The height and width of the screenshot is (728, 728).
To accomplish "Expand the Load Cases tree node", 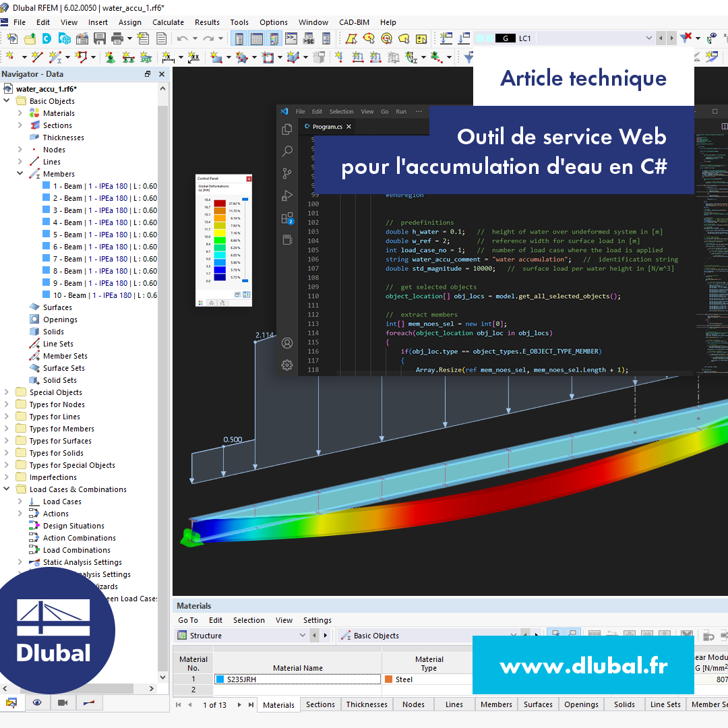I will click(x=20, y=501).
